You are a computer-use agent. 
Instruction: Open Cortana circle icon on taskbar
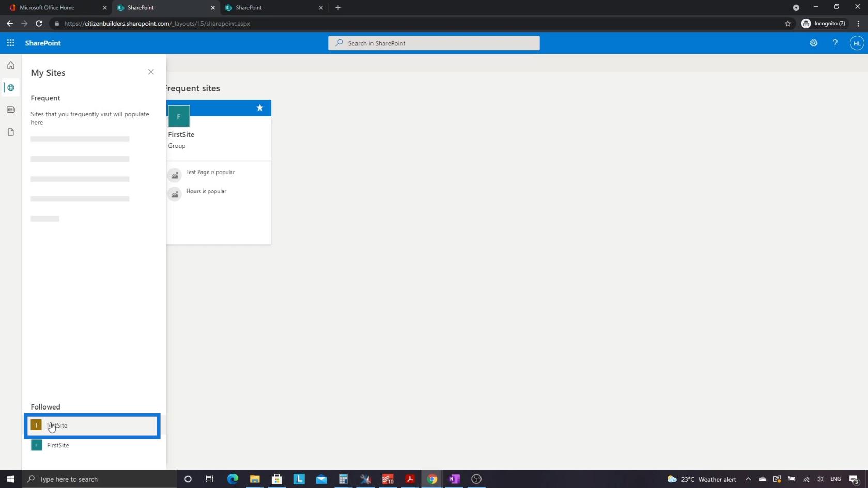tap(188, 479)
